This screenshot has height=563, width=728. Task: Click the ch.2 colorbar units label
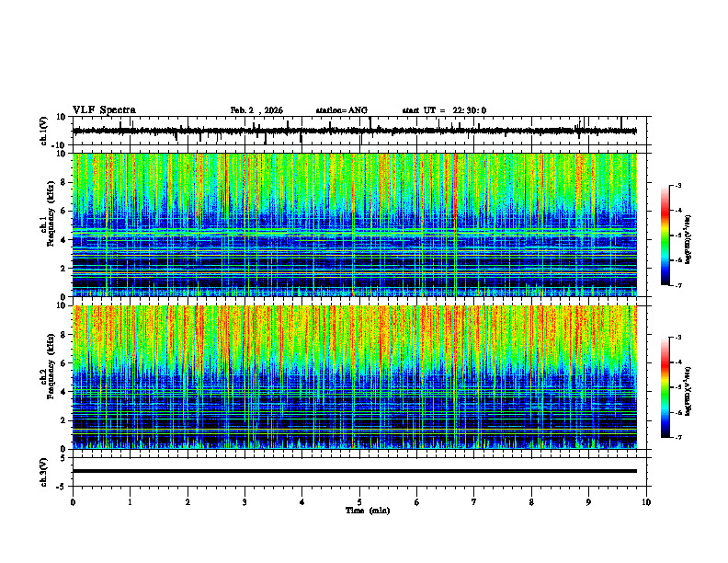(688, 391)
